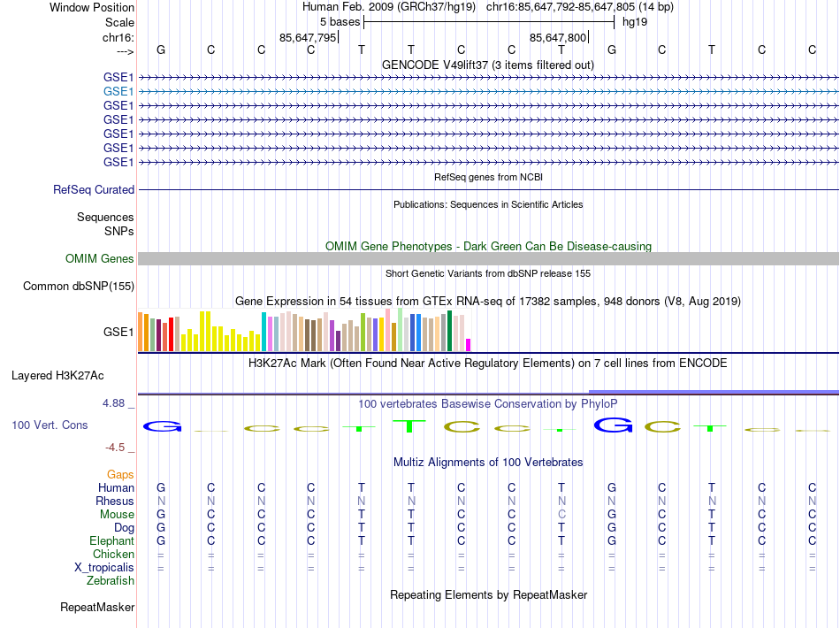
Task: Click the tall green T conservation logo letter
Action: point(409,426)
